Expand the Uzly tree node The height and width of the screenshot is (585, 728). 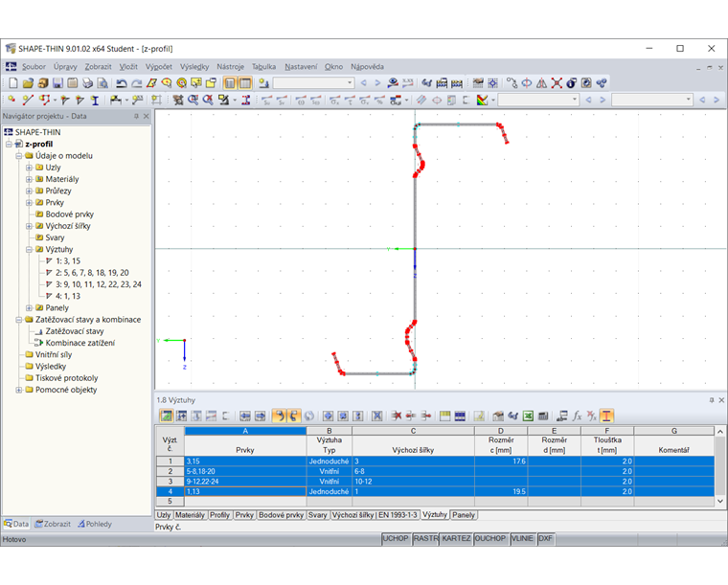pyautogui.click(x=29, y=168)
